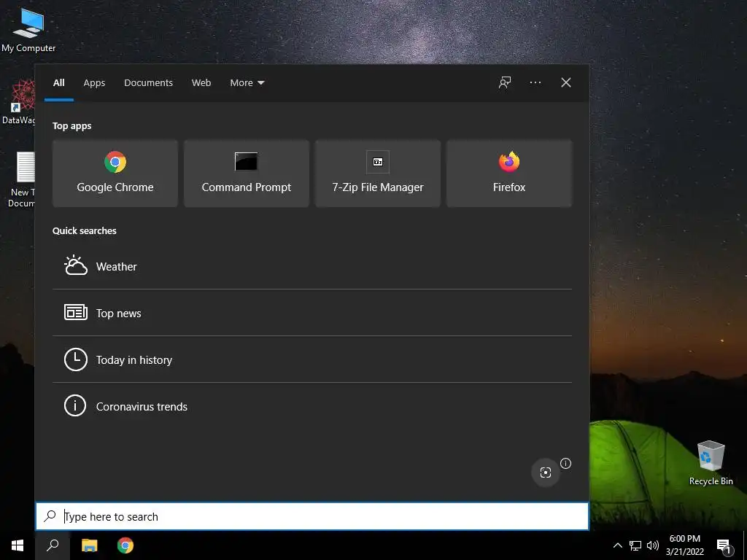The height and width of the screenshot is (560, 747).
Task: Open the notification center icon
Action: (x=724, y=546)
